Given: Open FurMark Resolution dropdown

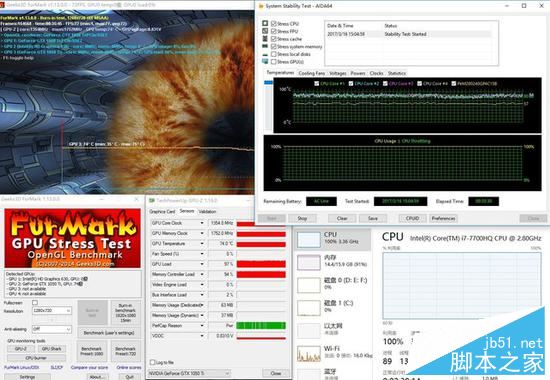Looking at the screenshot, I should [52, 311].
